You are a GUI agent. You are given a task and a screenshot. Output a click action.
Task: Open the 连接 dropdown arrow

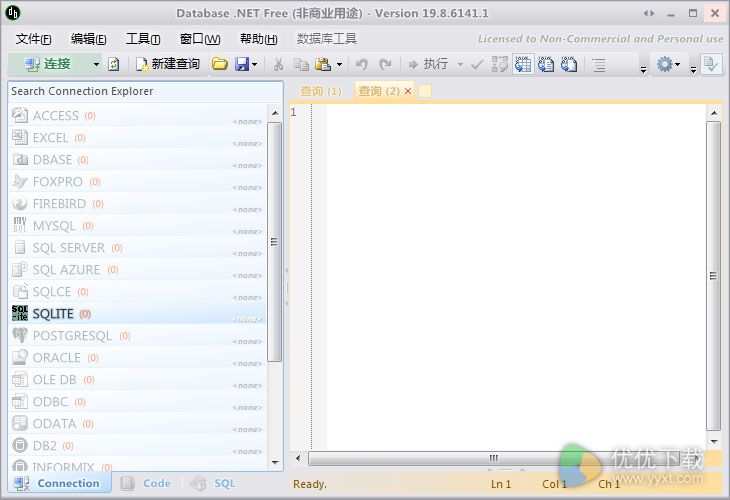(96, 64)
